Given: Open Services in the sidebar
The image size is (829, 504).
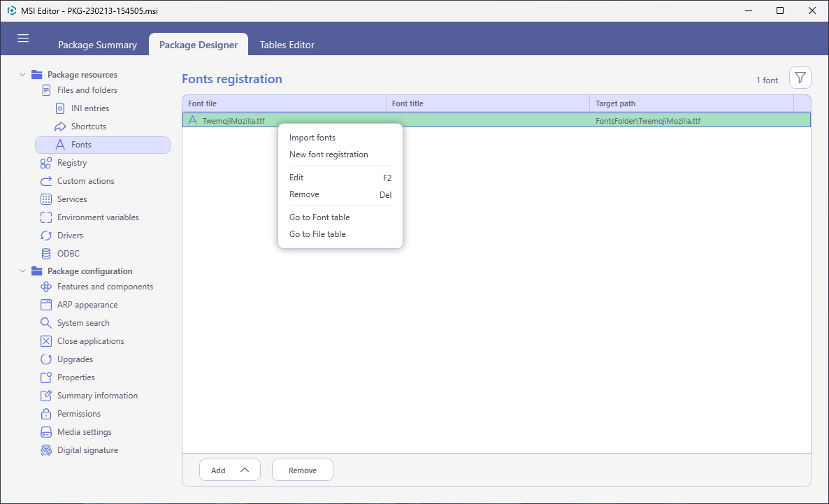Looking at the screenshot, I should [x=72, y=199].
